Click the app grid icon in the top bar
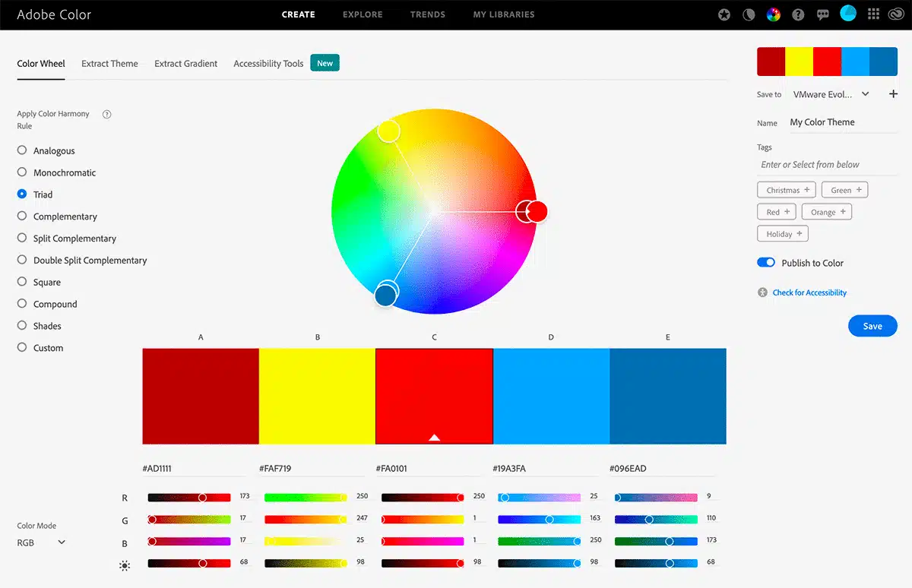This screenshot has width=912, height=588. click(x=873, y=14)
